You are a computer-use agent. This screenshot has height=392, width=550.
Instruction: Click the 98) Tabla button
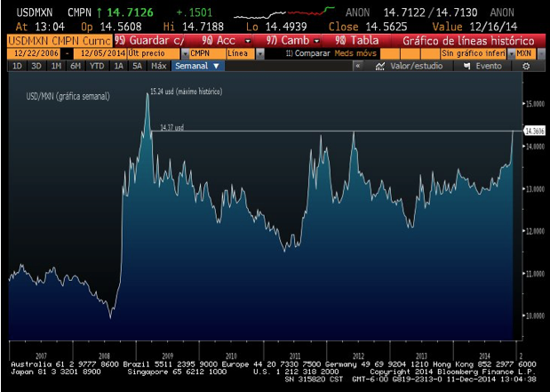356,41
